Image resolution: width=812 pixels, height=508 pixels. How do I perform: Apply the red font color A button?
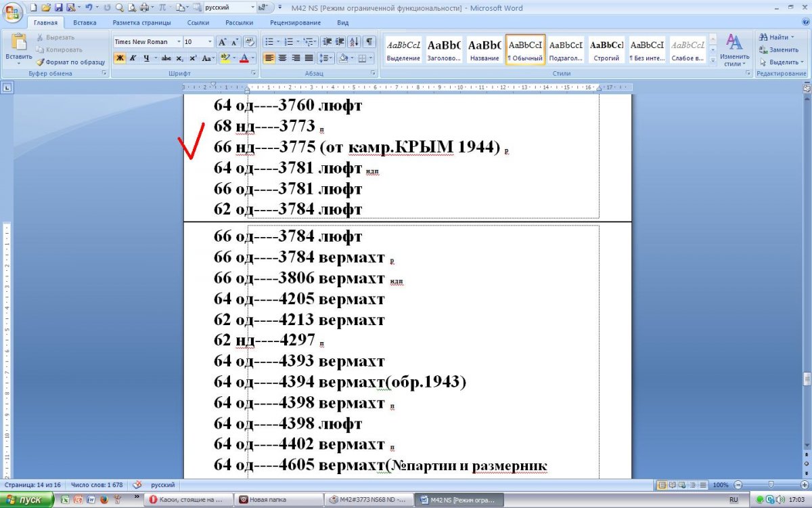tap(245, 58)
